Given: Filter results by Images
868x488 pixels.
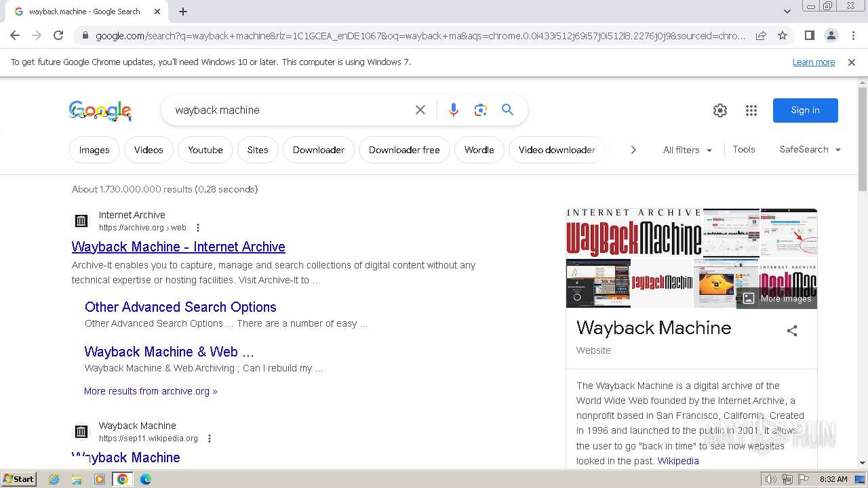Looking at the screenshot, I should 94,150.
